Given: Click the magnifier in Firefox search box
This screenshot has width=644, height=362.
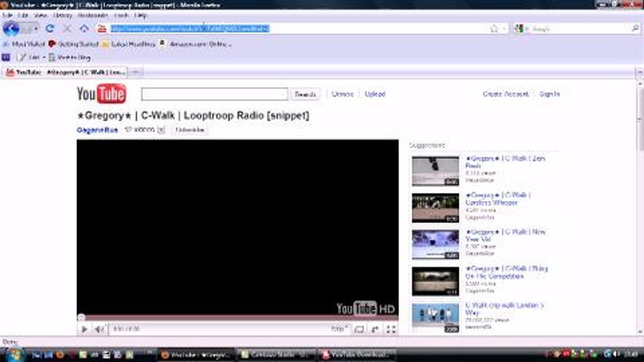Looking at the screenshot, I should (x=635, y=29).
